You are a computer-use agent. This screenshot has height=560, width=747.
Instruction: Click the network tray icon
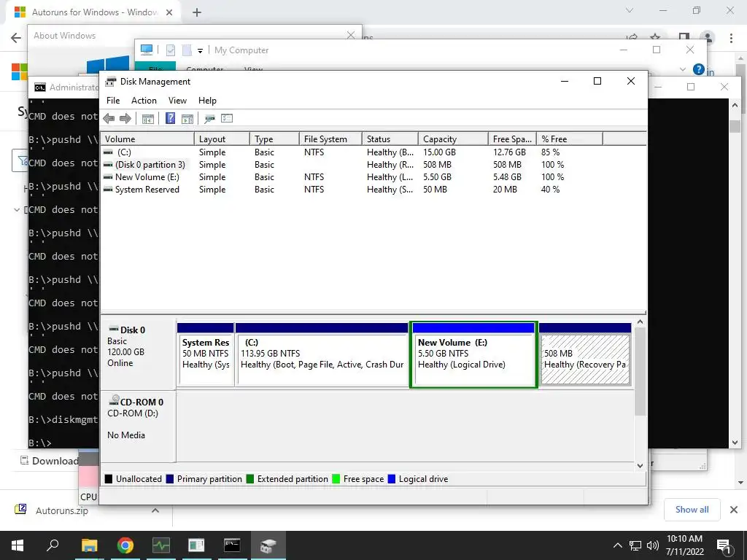click(635, 545)
